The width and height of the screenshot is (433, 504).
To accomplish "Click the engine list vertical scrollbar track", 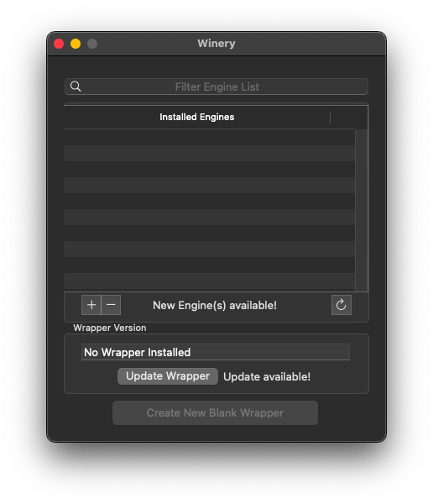I will click(362, 210).
